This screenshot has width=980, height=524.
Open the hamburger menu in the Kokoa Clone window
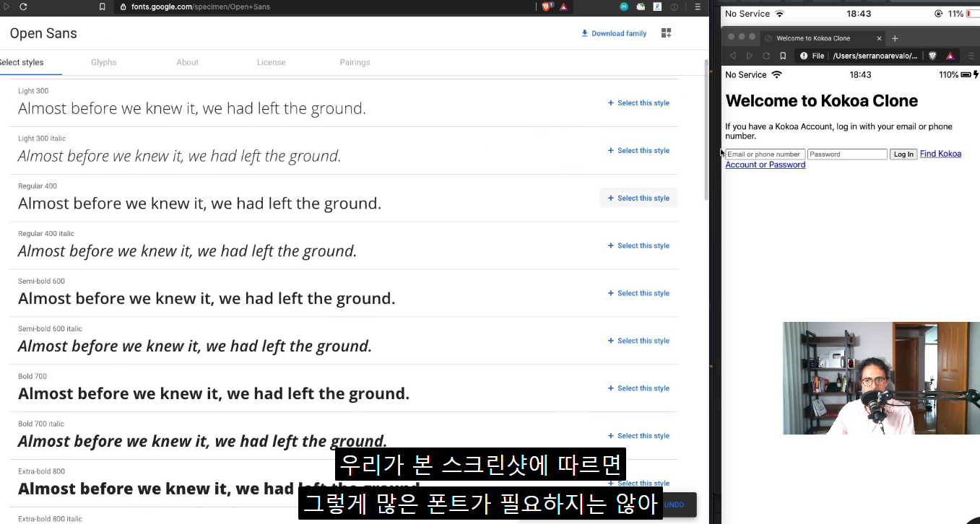[x=971, y=56]
